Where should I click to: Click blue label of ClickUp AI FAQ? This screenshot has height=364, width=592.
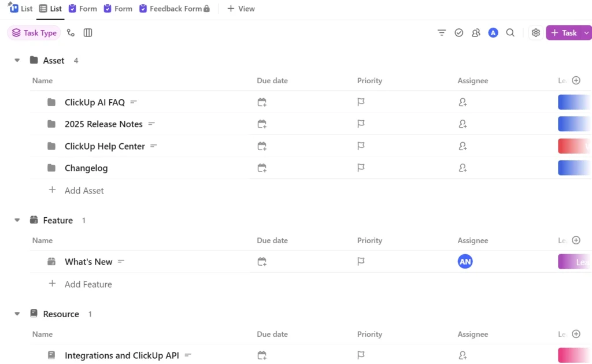coord(575,102)
